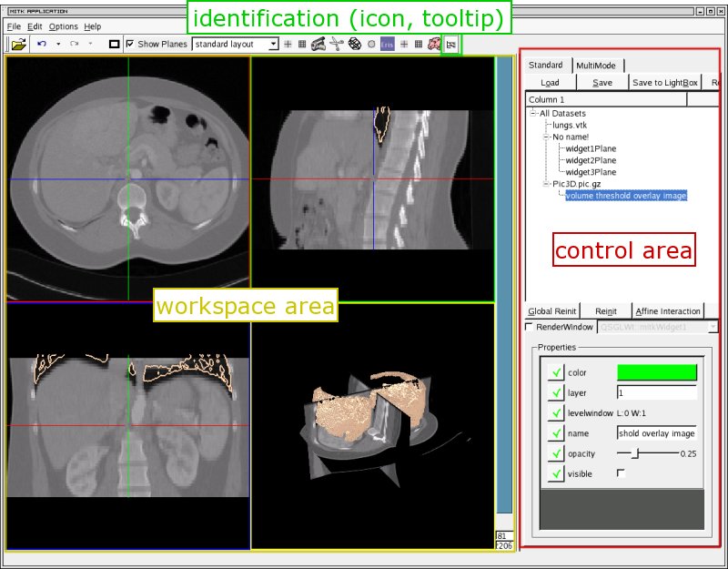This screenshot has height=569, width=728.
Task: Click the Column 1 header
Action: 606,99
